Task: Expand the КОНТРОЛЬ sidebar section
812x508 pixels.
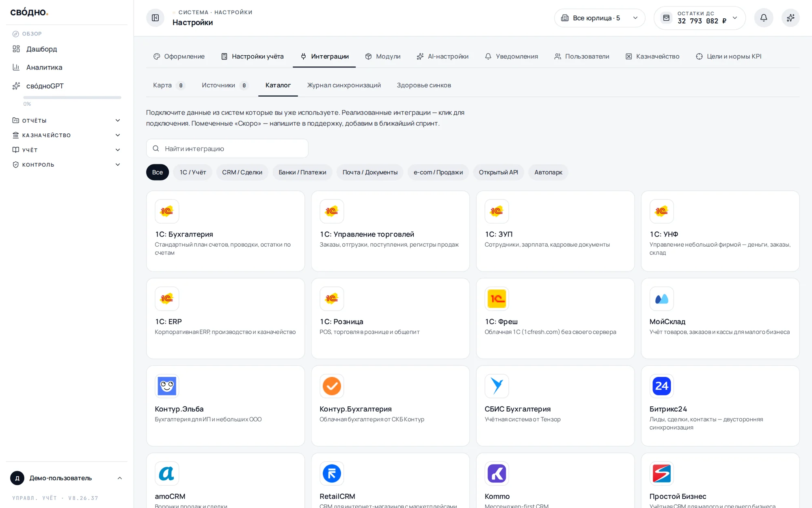Action: pyautogui.click(x=67, y=165)
